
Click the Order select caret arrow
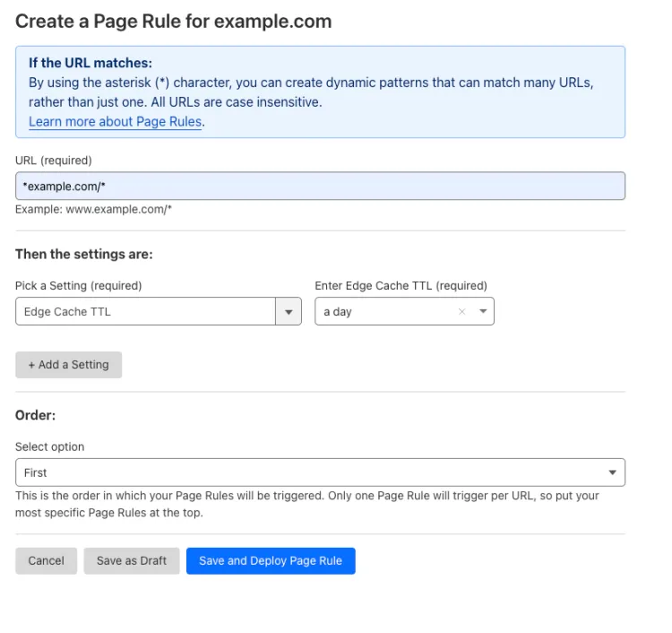tap(612, 473)
